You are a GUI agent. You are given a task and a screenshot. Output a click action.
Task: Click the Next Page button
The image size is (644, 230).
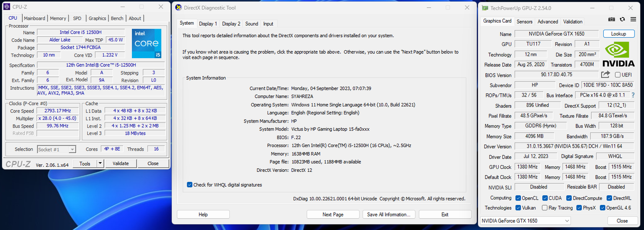pyautogui.click(x=333, y=214)
